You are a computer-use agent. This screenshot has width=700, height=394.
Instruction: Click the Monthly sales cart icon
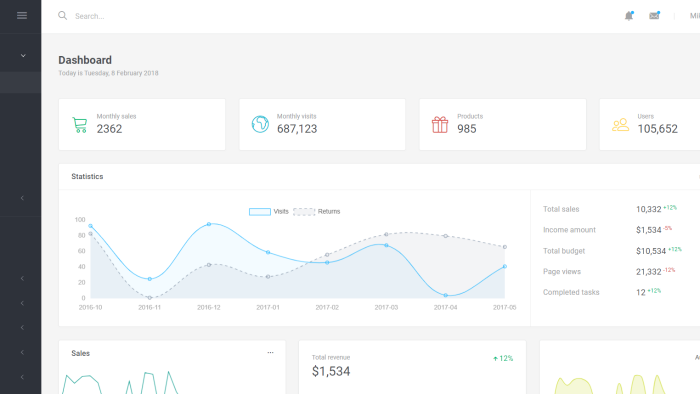80,124
